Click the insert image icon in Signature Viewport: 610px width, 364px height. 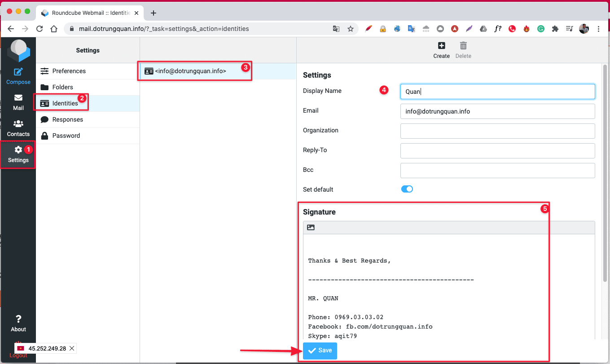click(311, 228)
